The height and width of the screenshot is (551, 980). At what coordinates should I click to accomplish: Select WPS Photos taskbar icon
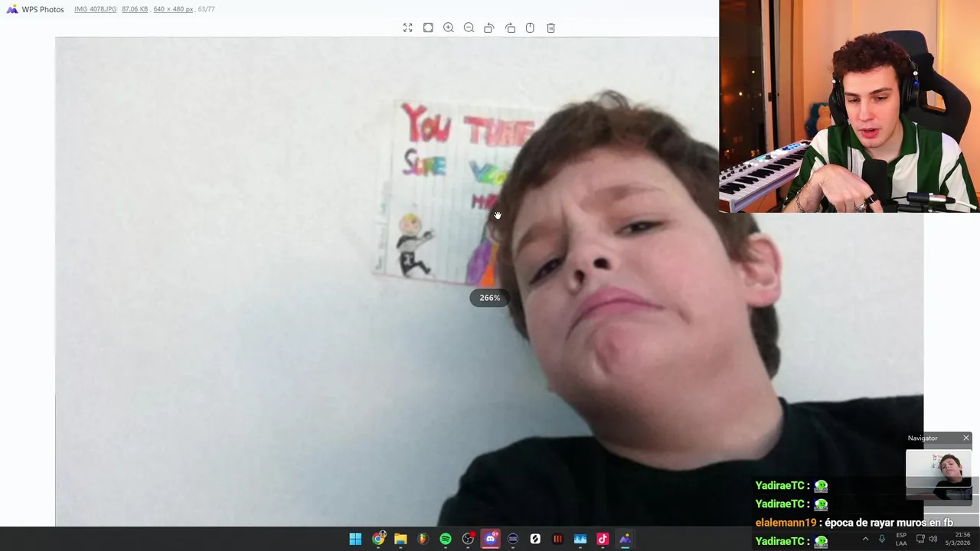[625, 539]
